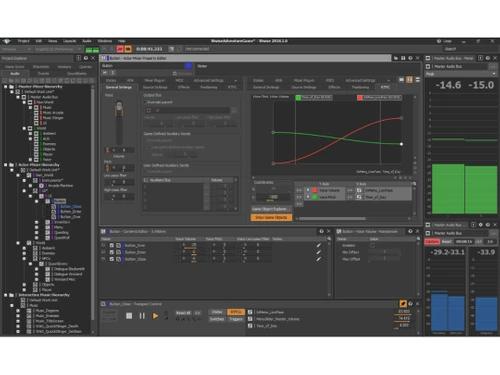
Task: Select the single pane view icon
Action: coord(402,80)
